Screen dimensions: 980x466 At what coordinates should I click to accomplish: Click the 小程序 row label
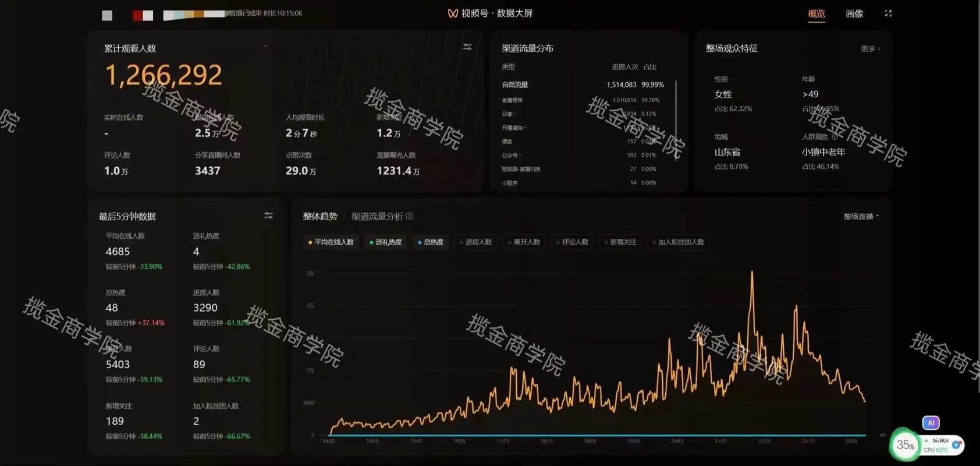(x=509, y=183)
